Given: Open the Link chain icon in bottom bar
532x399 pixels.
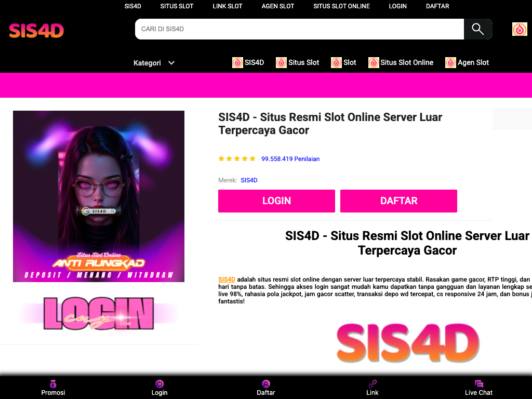Looking at the screenshot, I should [372, 384].
